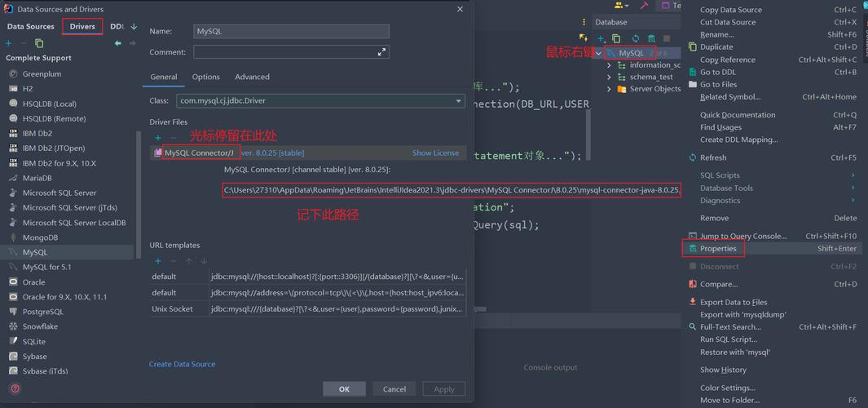Click the OK button
Image resolution: width=868 pixels, height=408 pixels.
tap(344, 389)
